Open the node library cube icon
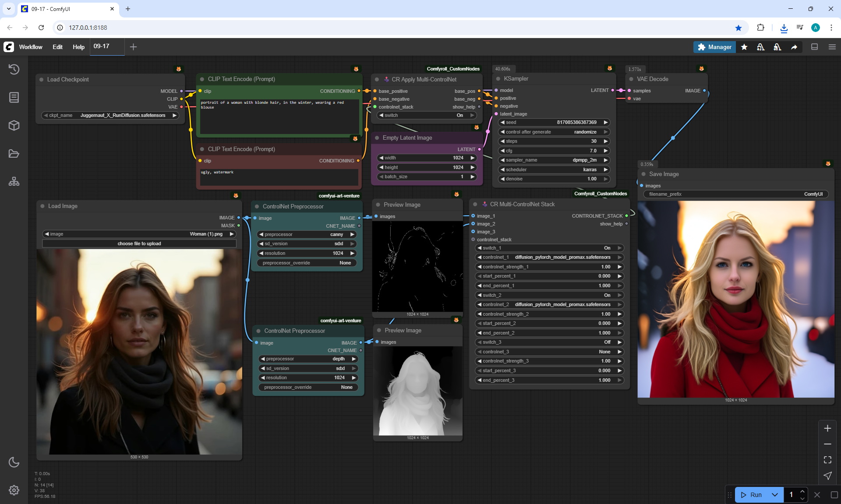 14,126
